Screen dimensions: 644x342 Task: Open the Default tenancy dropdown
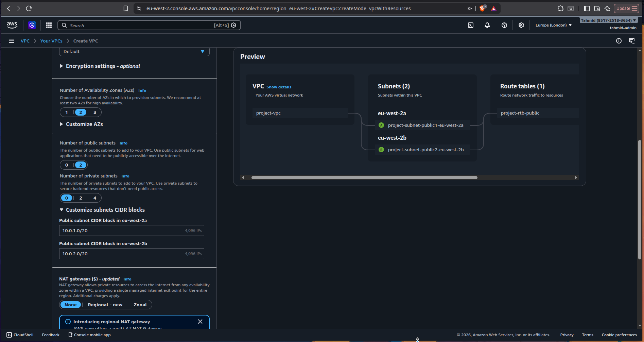134,51
